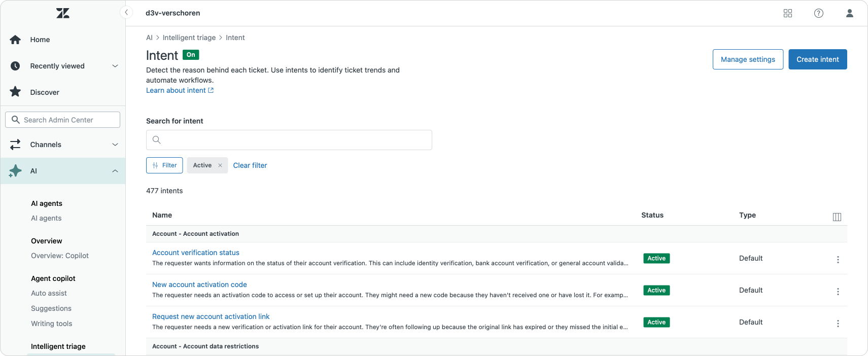Open options menu for Request new account activation link
The width and height of the screenshot is (868, 356).
[838, 324]
